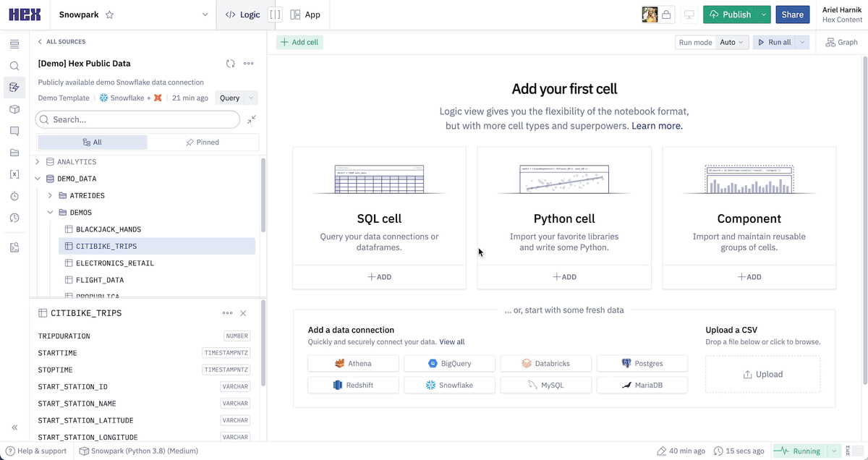The width and height of the screenshot is (868, 460).
Task: Open the variables [x] icon in the sidebar
Action: tap(14, 174)
